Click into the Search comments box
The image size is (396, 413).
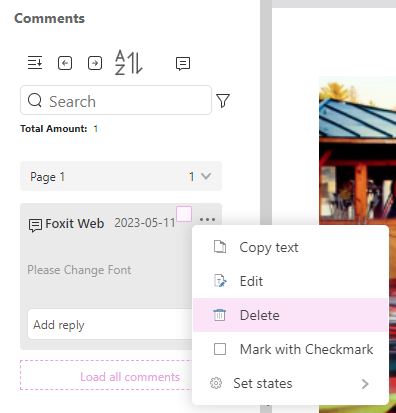(x=116, y=100)
